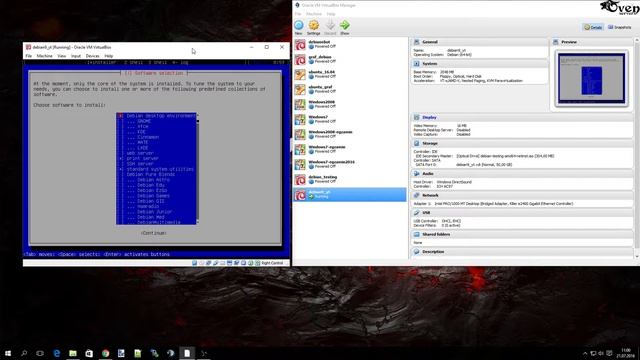
Task: Switch to the Snapshots view button
Action: click(620, 27)
